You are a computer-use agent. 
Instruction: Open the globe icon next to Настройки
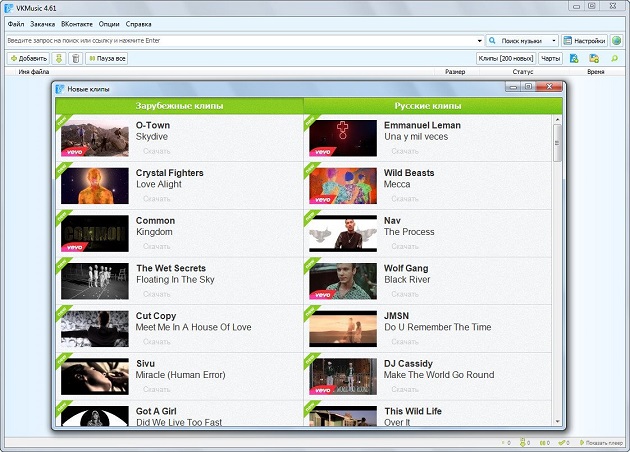pyautogui.click(x=616, y=41)
